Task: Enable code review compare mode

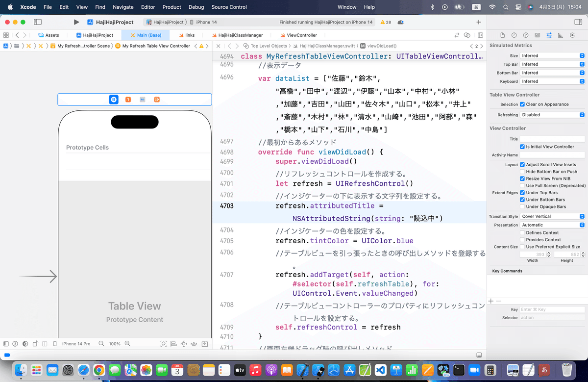Action: [457, 35]
